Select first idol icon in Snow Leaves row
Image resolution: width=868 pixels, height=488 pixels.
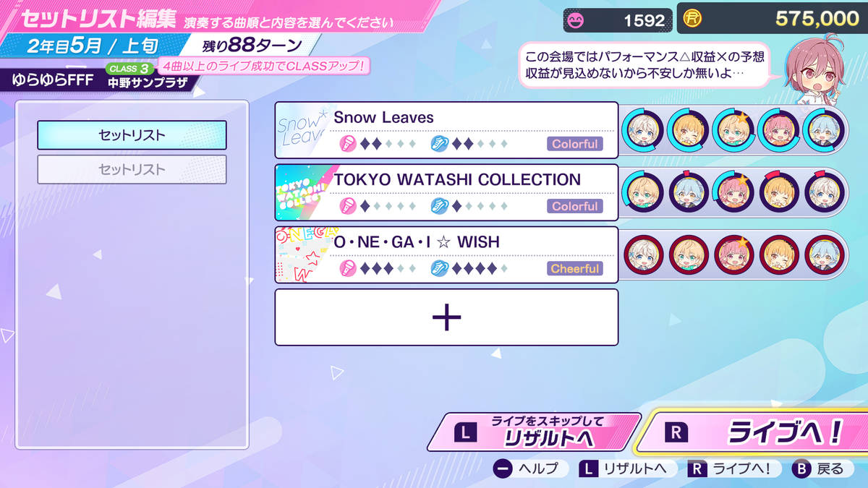(642, 130)
